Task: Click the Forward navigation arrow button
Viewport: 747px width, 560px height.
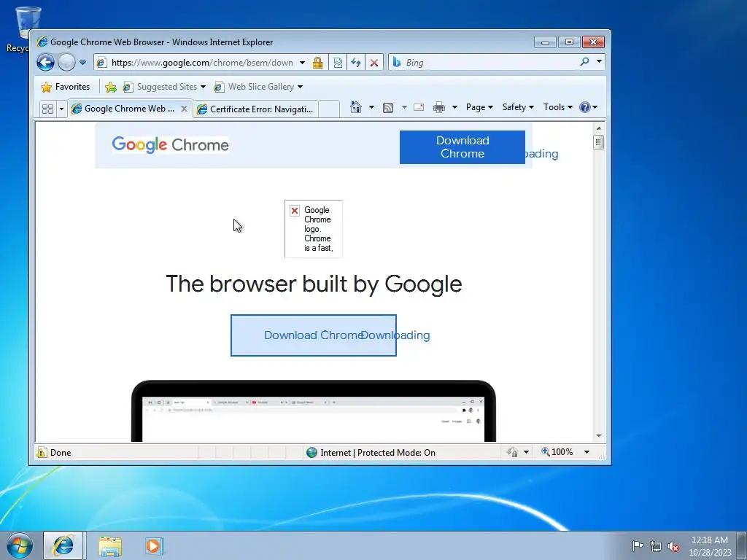Action: 66,63
